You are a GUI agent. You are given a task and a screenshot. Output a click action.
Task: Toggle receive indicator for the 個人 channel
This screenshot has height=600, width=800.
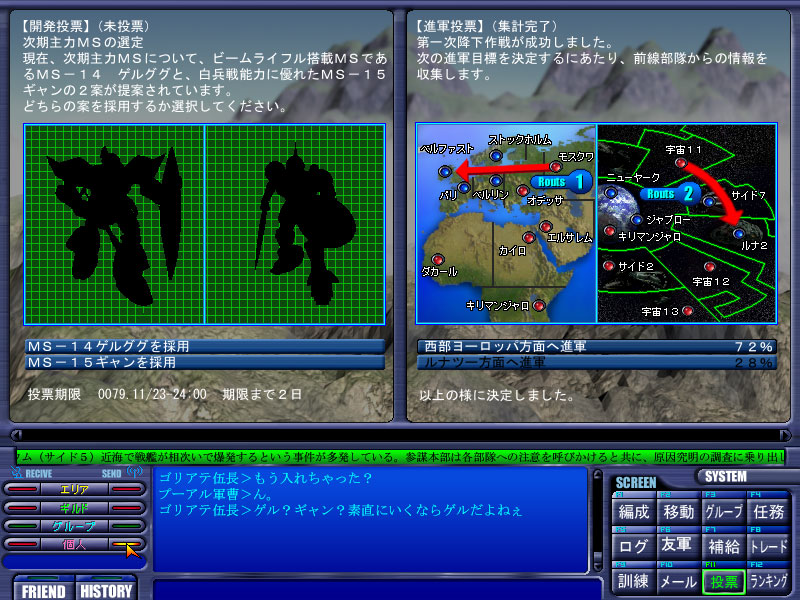coord(22,544)
